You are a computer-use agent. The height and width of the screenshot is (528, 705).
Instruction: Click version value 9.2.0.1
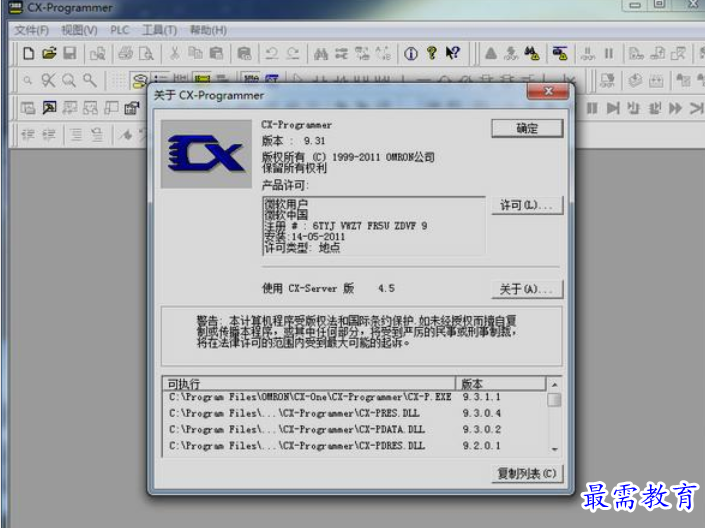point(482,446)
